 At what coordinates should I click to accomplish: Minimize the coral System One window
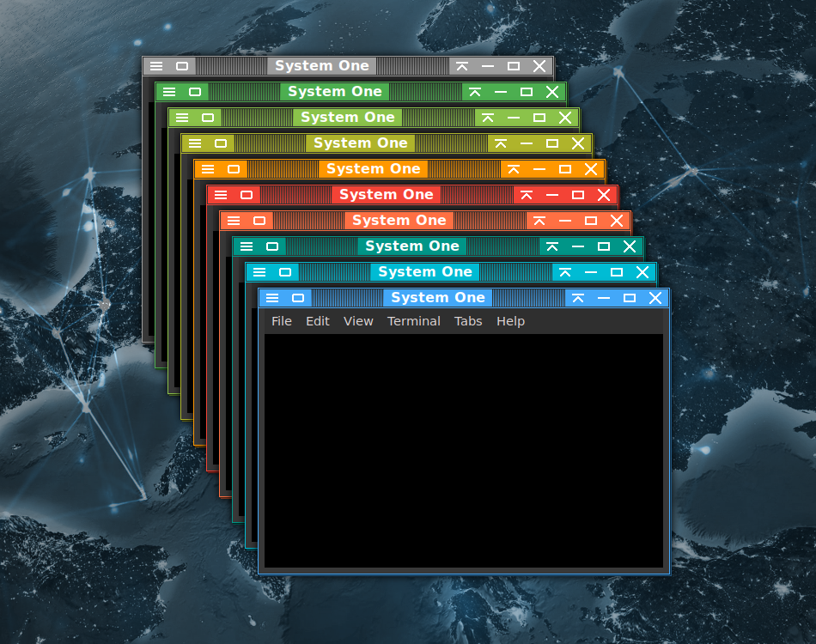coord(565,221)
